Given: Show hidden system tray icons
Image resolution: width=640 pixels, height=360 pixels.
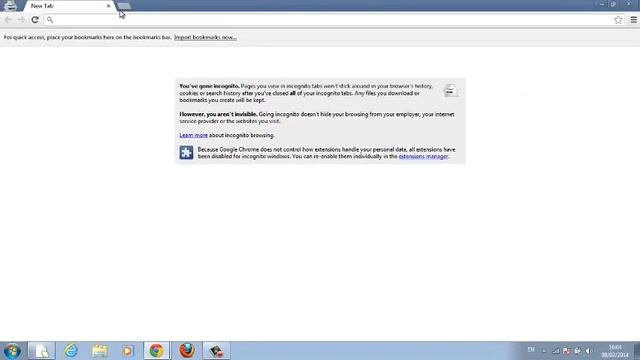Looking at the screenshot, I should [x=544, y=351].
